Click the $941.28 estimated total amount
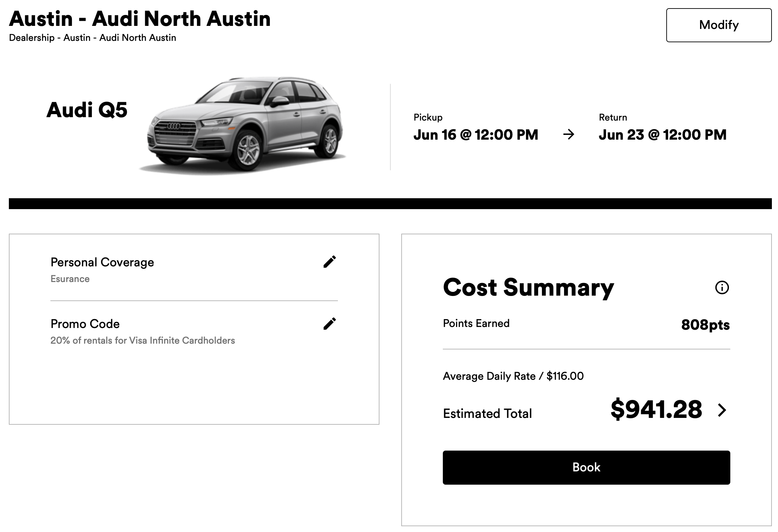Screen dimensions: 778x532 [656, 409]
